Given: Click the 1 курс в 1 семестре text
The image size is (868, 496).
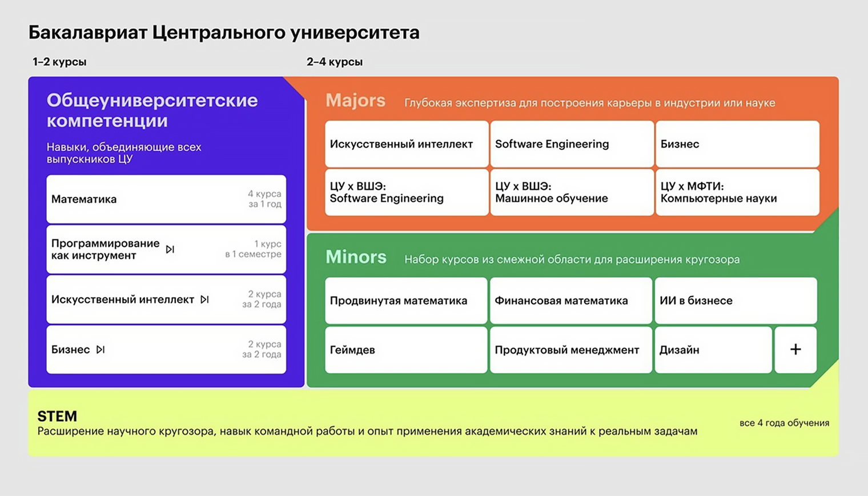Looking at the screenshot, I should coord(253,249).
